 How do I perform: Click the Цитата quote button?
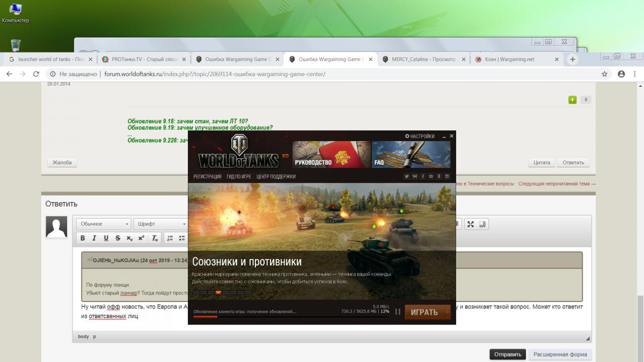pos(542,162)
